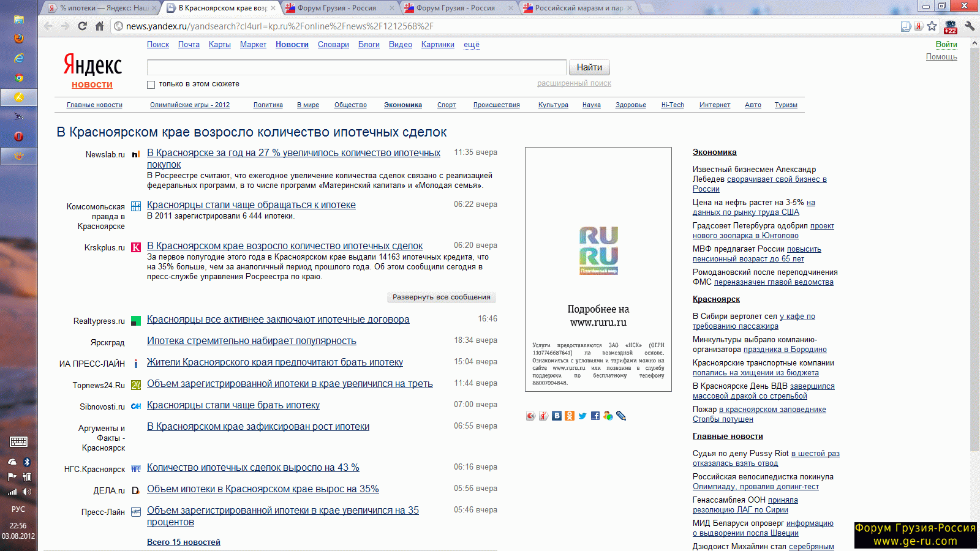980x551 pixels.
Task: Share the story on Facebook
Action: click(595, 416)
